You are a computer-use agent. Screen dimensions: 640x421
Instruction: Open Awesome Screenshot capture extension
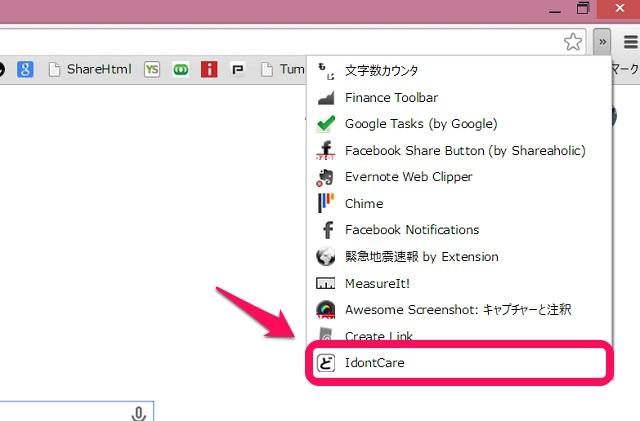(457, 310)
